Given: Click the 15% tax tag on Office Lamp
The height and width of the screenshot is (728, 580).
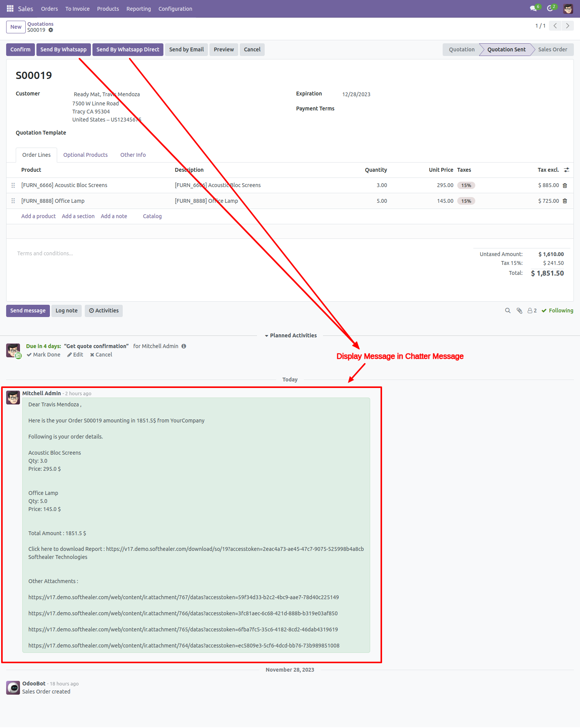Looking at the screenshot, I should coord(466,201).
